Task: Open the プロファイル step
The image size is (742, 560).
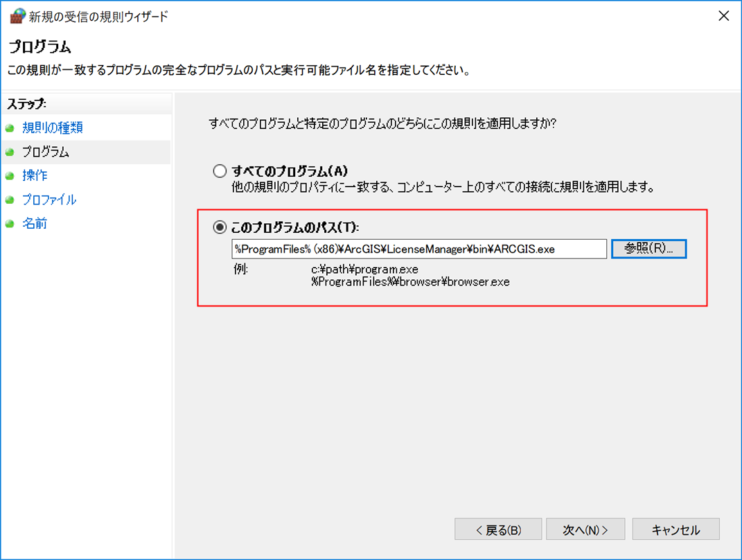Action: click(49, 200)
